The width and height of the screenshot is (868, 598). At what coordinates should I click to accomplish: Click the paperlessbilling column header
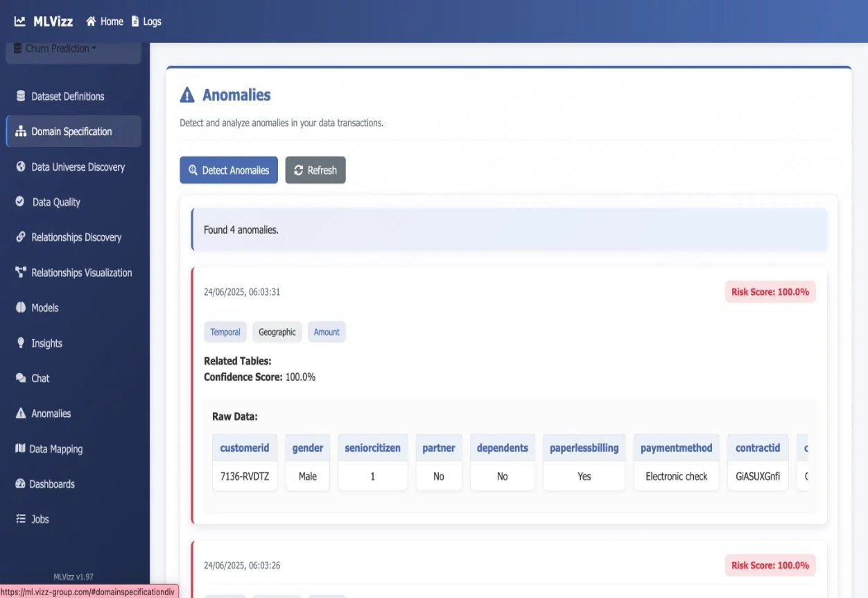point(584,448)
